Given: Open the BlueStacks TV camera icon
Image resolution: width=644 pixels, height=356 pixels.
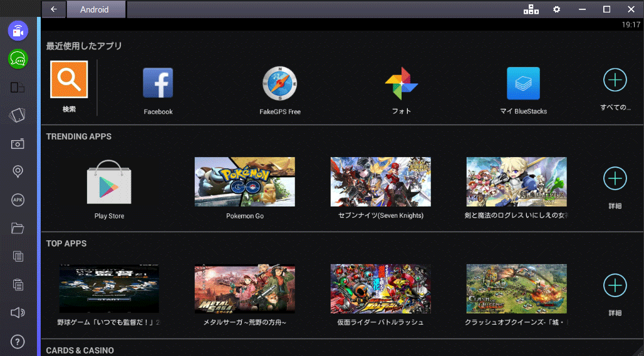Looking at the screenshot, I should (18, 31).
